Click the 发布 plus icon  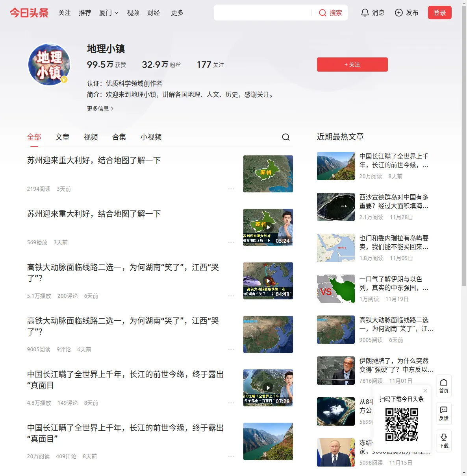coord(399,13)
